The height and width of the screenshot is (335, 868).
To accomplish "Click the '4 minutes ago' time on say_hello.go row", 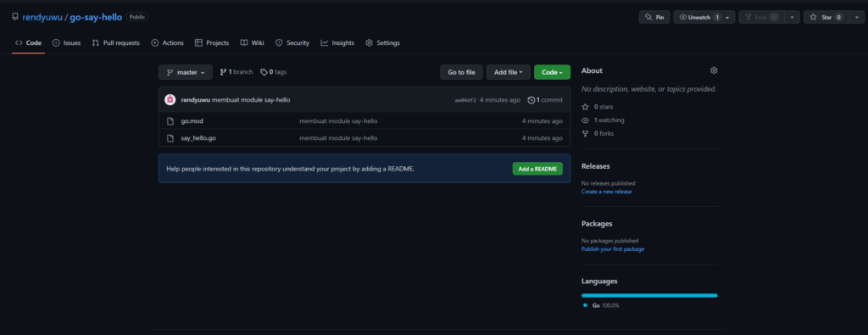I will [542, 138].
